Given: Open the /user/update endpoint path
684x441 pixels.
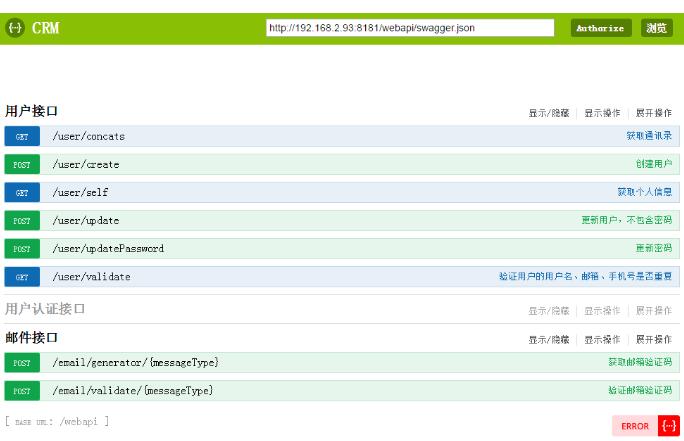Looking at the screenshot, I should [86, 220].
